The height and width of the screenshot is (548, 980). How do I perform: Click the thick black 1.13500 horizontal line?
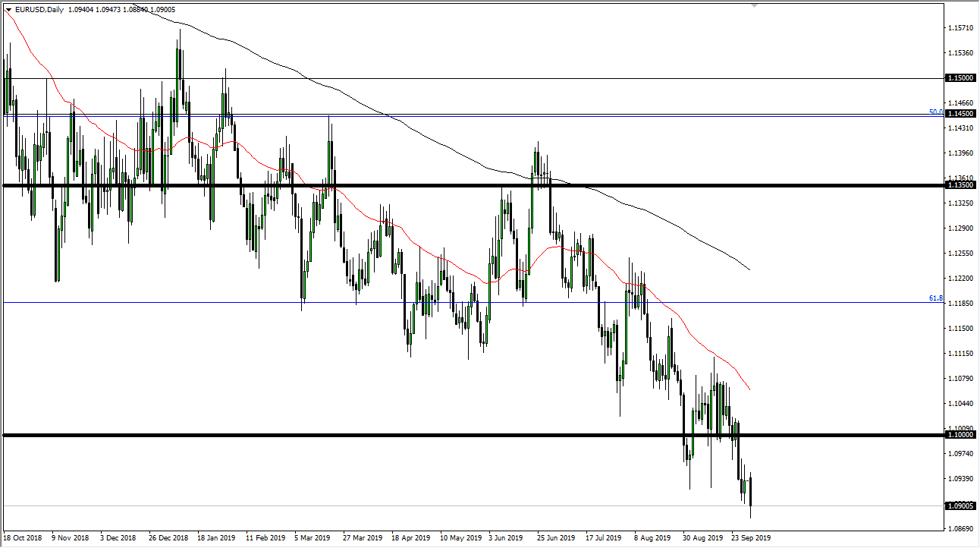[x=455, y=184]
